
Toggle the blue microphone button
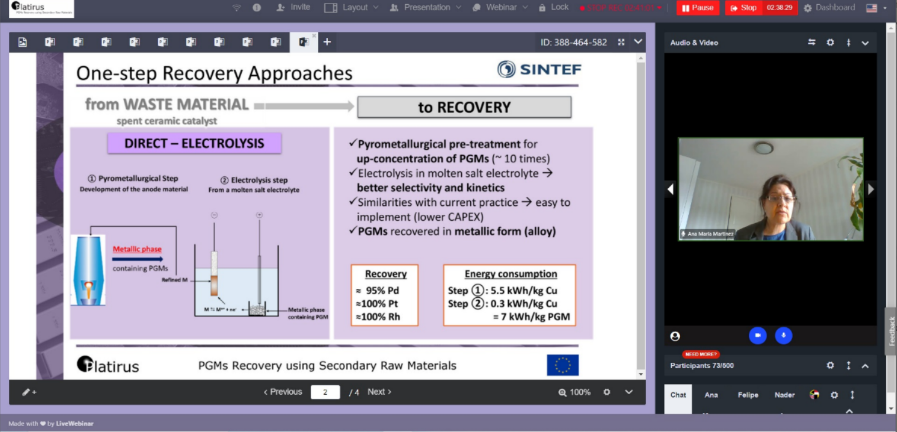pos(785,336)
